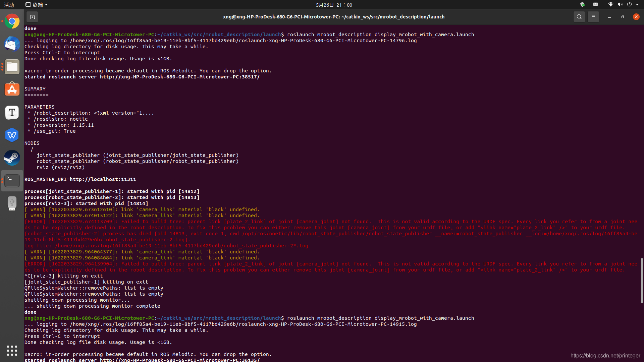Click the terminal search icon
644x362 pixels.
coord(579,17)
